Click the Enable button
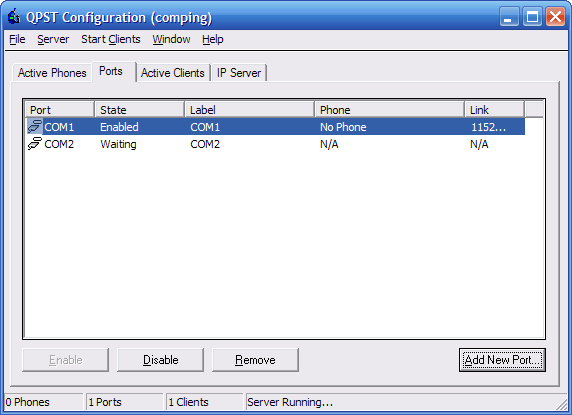Image resolution: width=572 pixels, height=415 pixels. pos(66,360)
